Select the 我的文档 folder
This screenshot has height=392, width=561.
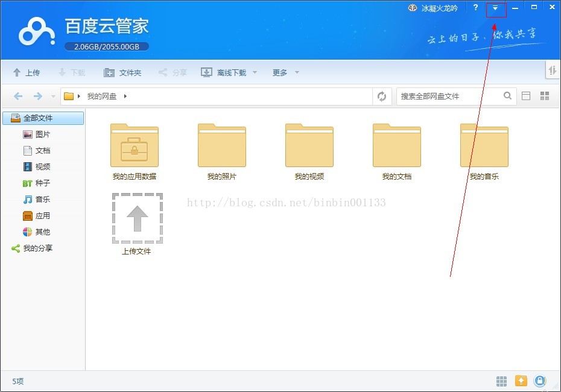click(x=397, y=151)
